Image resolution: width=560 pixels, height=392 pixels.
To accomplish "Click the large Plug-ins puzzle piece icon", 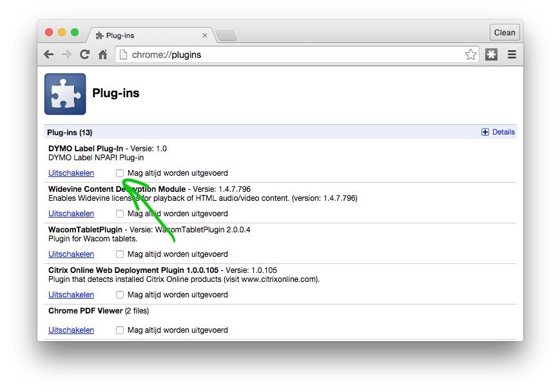I will coord(65,94).
